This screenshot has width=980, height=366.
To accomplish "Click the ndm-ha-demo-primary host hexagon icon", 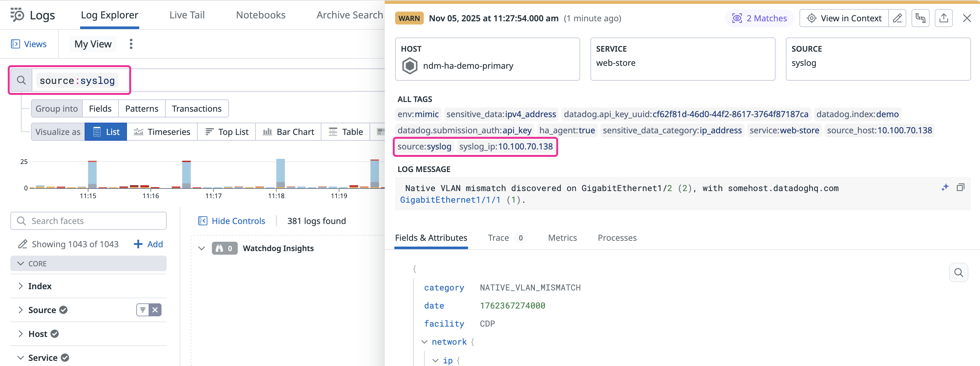I will point(410,66).
